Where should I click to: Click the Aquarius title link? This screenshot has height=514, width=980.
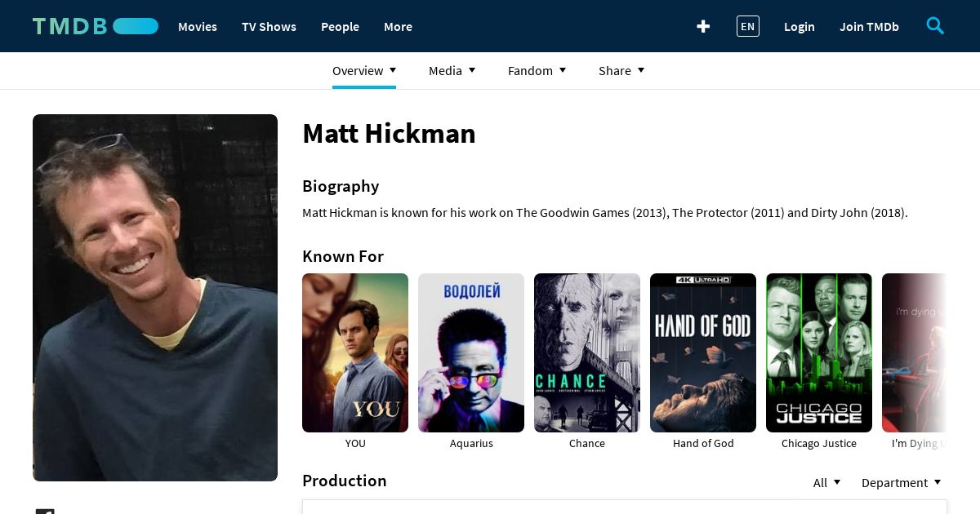pos(471,443)
